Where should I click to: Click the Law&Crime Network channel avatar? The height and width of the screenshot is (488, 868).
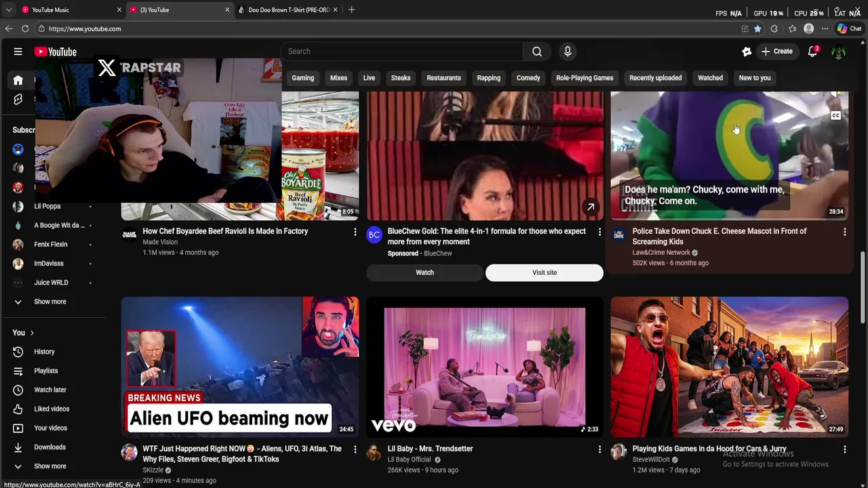618,235
